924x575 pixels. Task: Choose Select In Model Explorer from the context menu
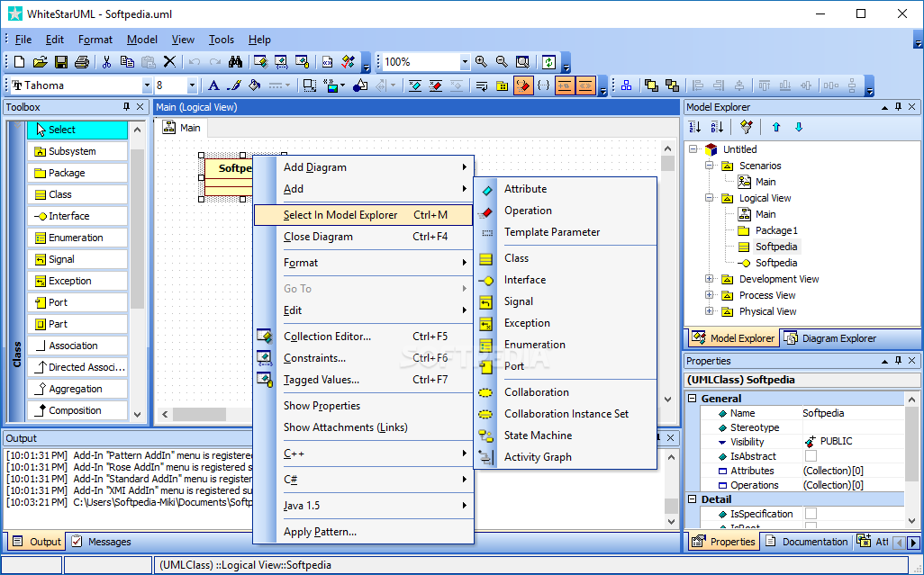(x=364, y=215)
